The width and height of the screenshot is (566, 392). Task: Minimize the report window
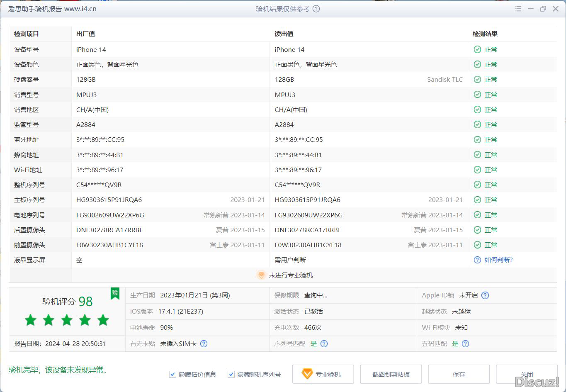531,9
